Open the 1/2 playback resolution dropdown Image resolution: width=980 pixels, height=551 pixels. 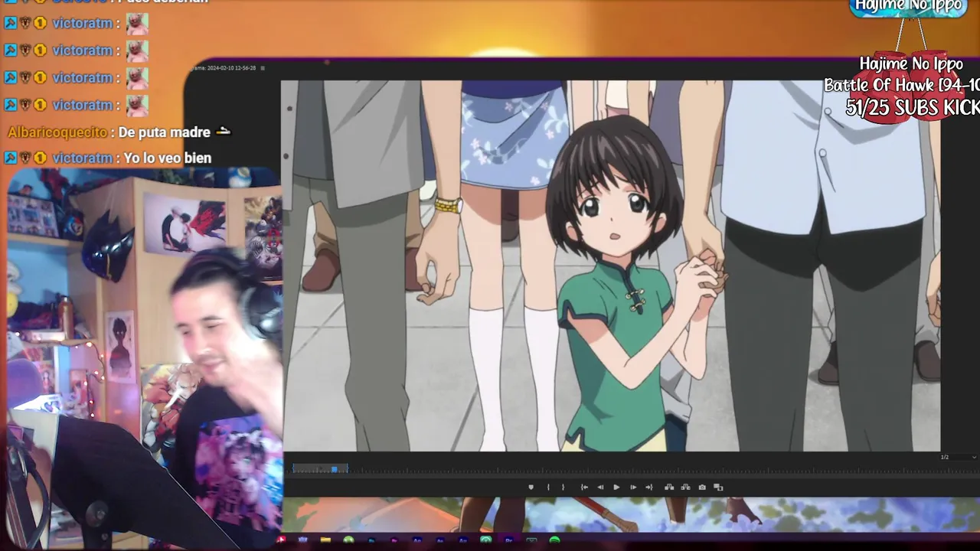pos(958,458)
